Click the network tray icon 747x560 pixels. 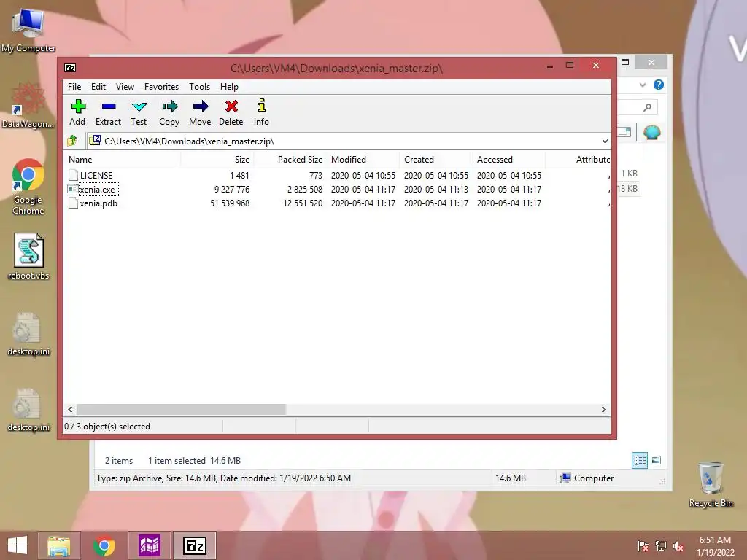click(661, 546)
